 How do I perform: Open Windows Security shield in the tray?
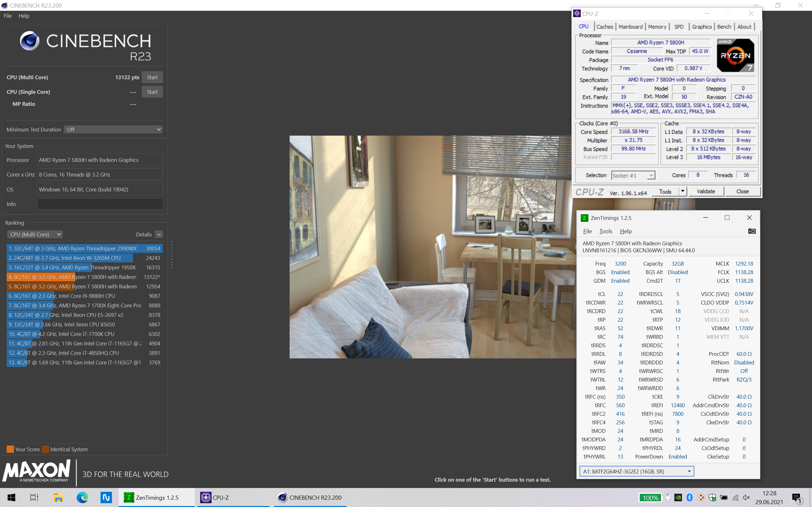[713, 497]
